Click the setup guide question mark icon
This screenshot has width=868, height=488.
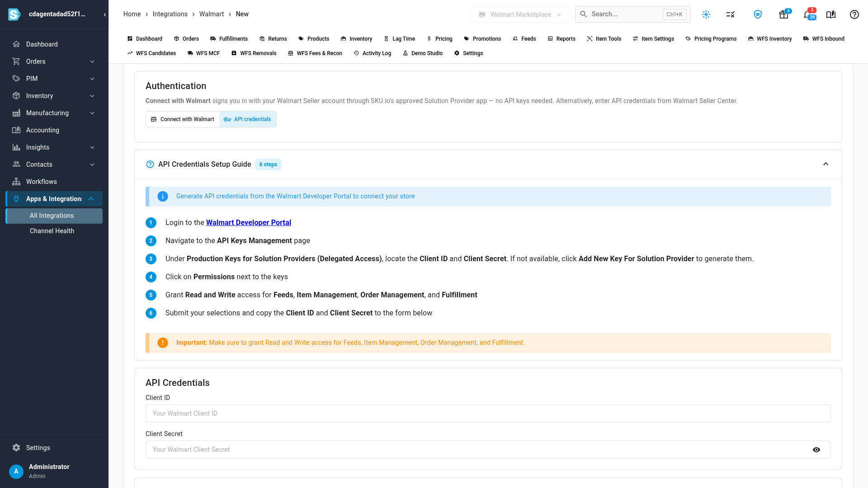(150, 164)
